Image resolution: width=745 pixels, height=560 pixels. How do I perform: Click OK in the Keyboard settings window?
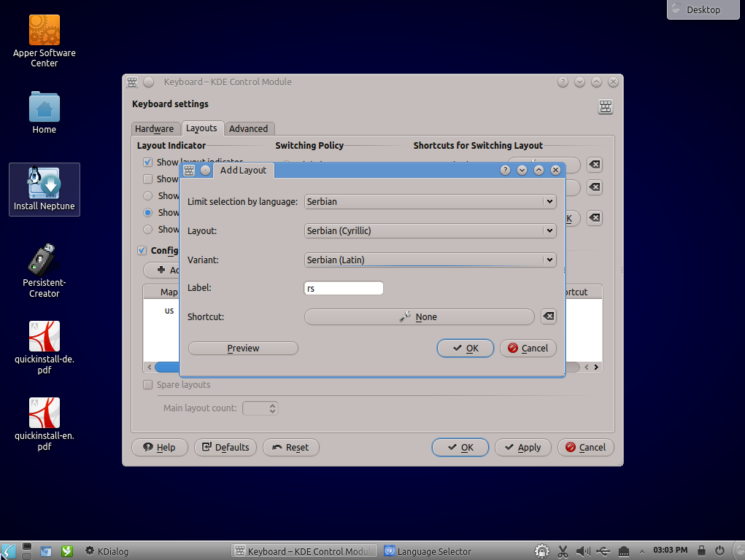pyautogui.click(x=460, y=448)
